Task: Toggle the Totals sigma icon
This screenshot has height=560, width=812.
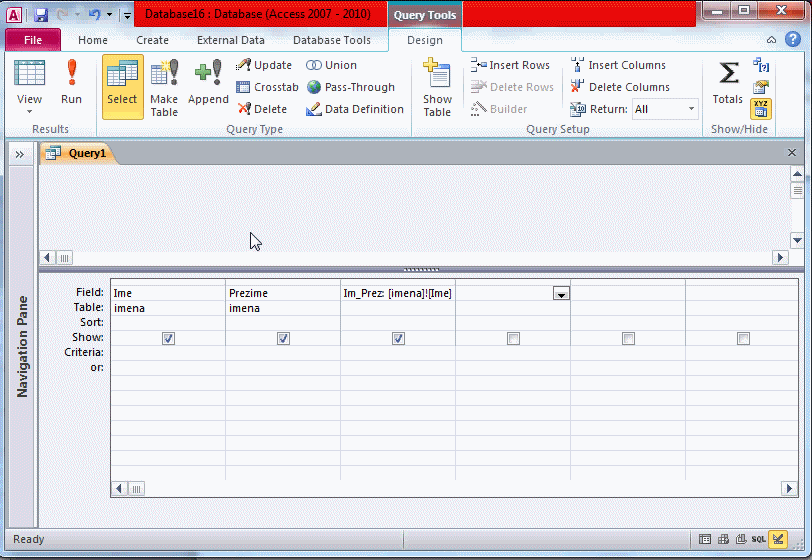Action: (728, 82)
